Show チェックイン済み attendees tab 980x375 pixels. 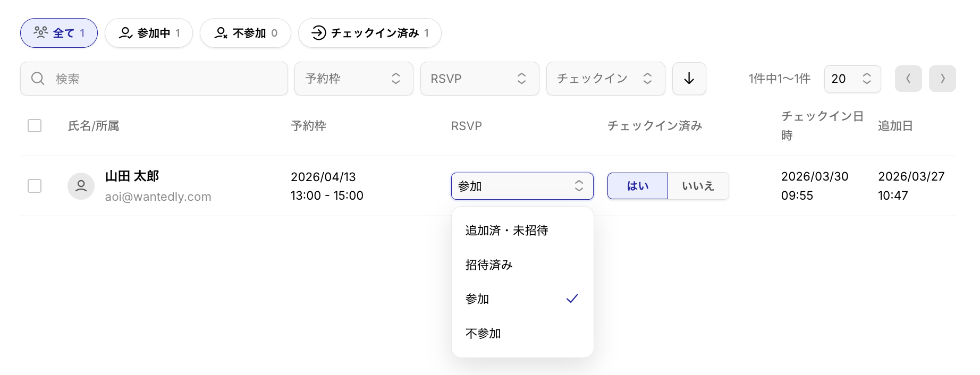point(369,33)
